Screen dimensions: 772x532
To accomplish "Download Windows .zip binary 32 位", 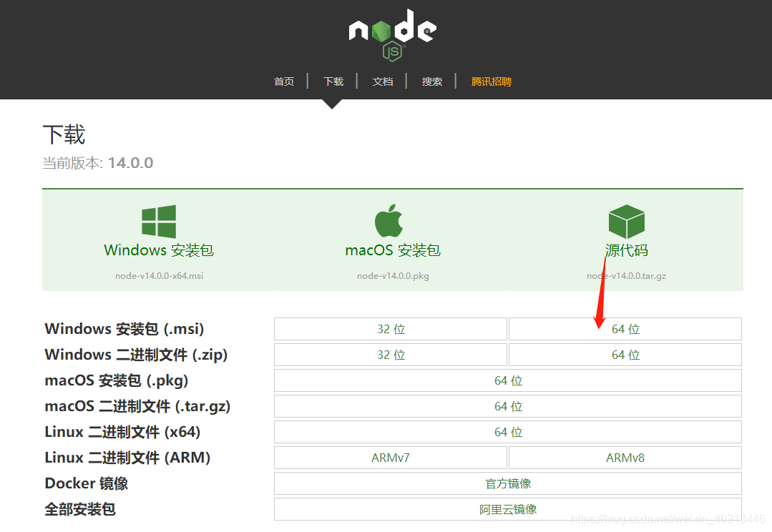I will 391,355.
